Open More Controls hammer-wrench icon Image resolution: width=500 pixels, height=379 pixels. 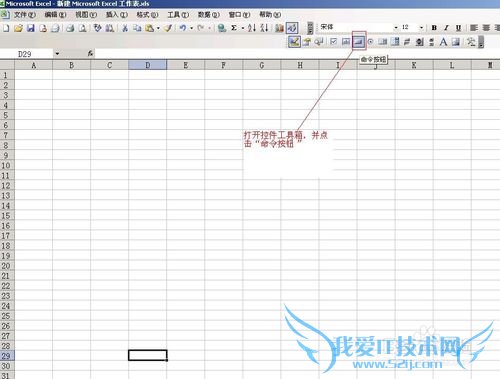tap(471, 42)
